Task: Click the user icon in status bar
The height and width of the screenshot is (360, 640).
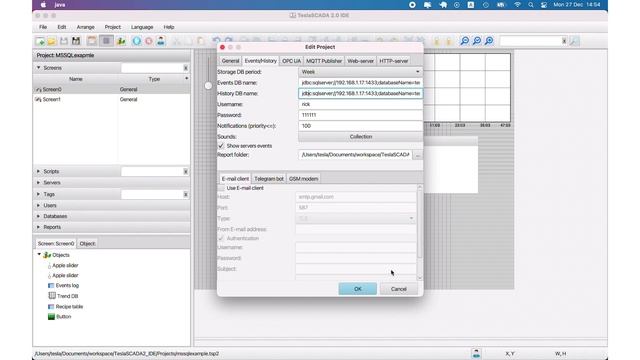Action: click(x=476, y=353)
